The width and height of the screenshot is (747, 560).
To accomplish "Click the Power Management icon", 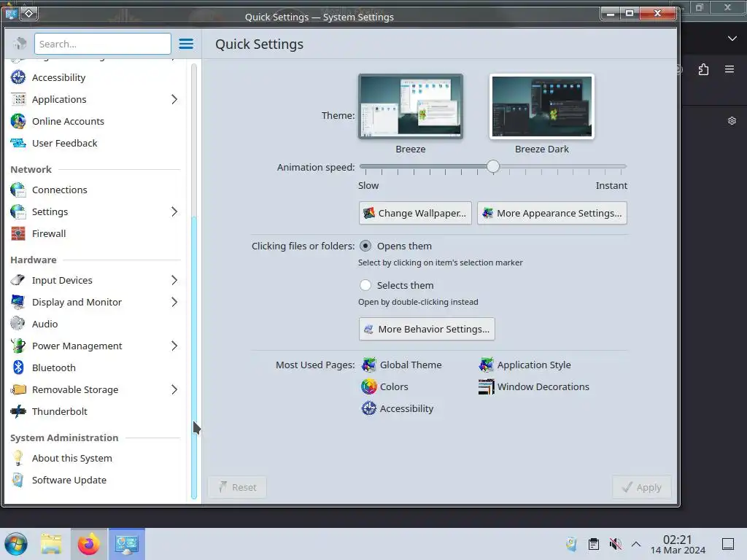I will [18, 346].
